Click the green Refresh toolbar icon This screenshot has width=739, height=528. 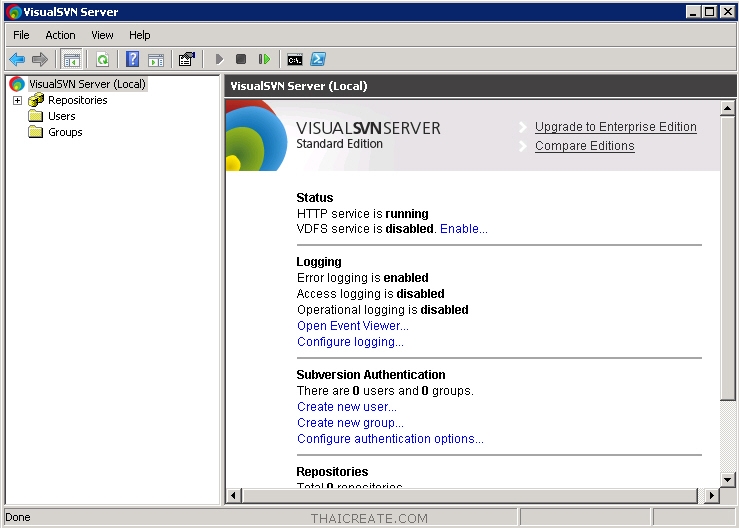pos(102,60)
